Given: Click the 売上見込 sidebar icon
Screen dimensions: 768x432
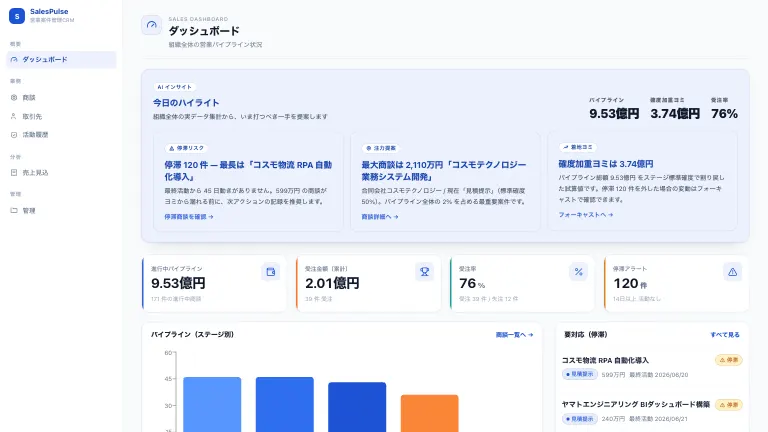Looking at the screenshot, I should 14,172.
